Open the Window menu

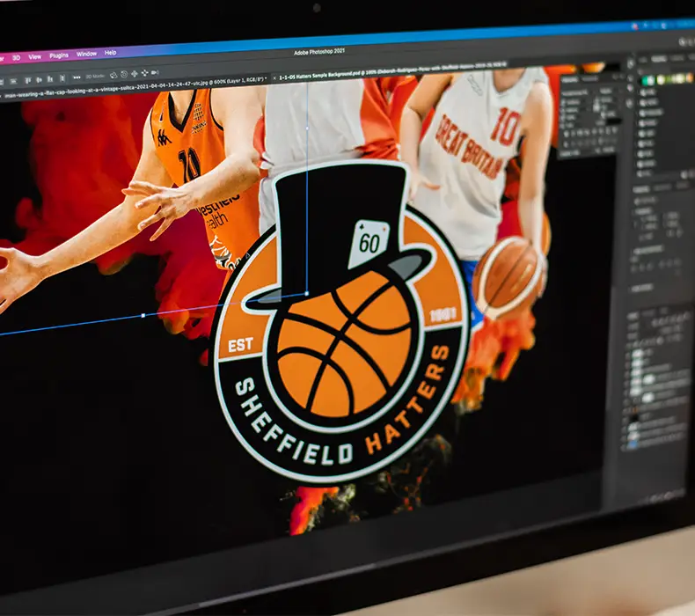[x=86, y=54]
